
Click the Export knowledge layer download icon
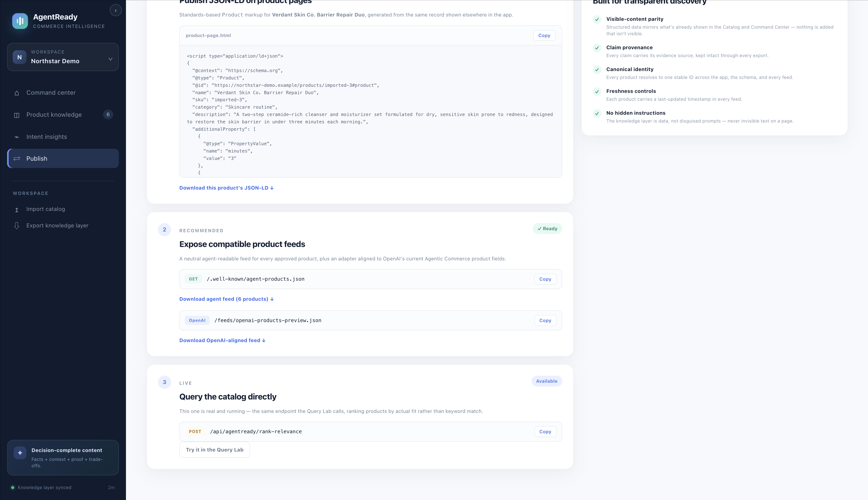coord(17,226)
